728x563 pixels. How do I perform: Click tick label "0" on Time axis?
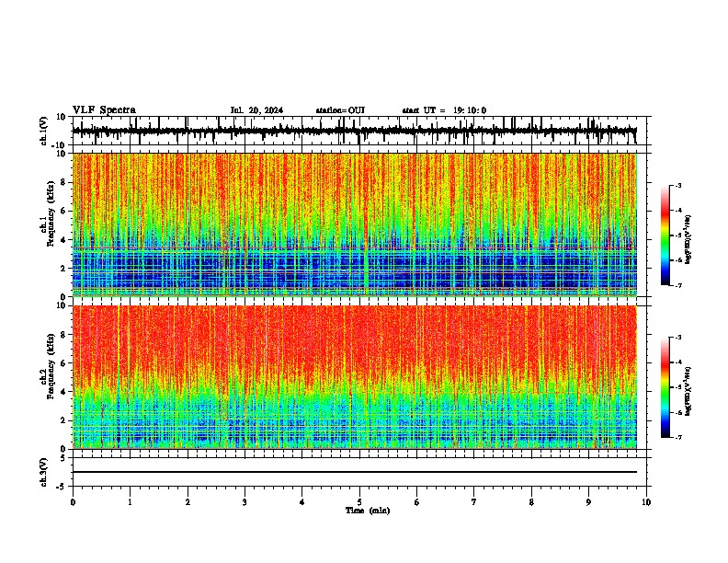tap(73, 502)
